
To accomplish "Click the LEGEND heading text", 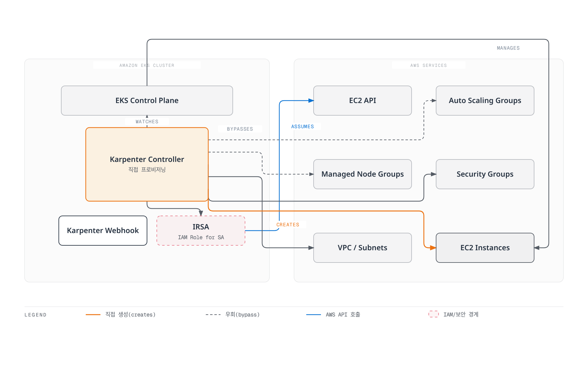I will pos(36,315).
